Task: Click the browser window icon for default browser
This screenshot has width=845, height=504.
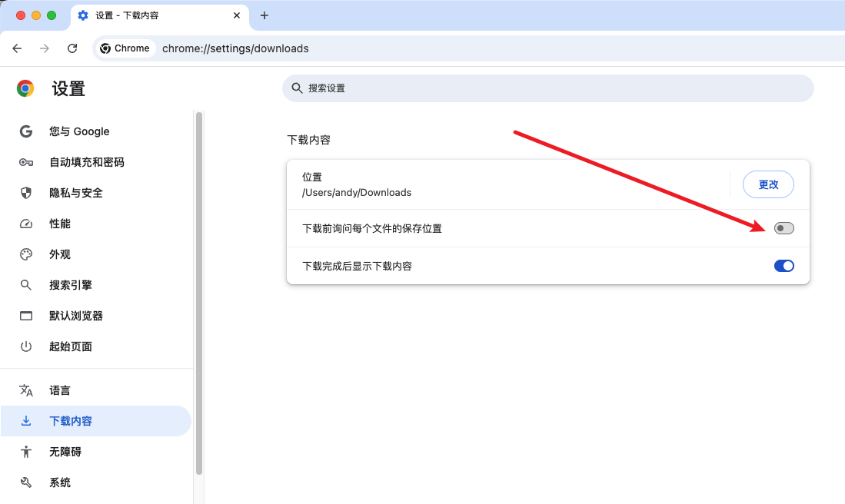Action: coord(26,316)
